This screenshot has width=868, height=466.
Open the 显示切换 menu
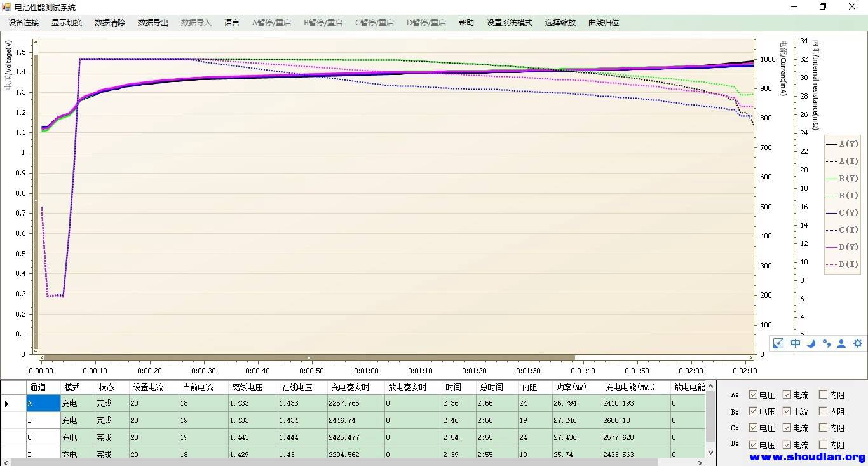coord(67,23)
